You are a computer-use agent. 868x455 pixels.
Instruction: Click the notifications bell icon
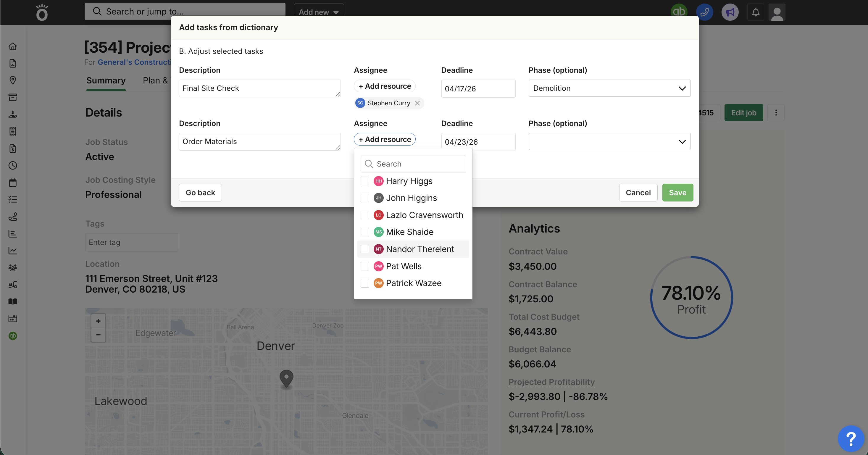coord(756,12)
